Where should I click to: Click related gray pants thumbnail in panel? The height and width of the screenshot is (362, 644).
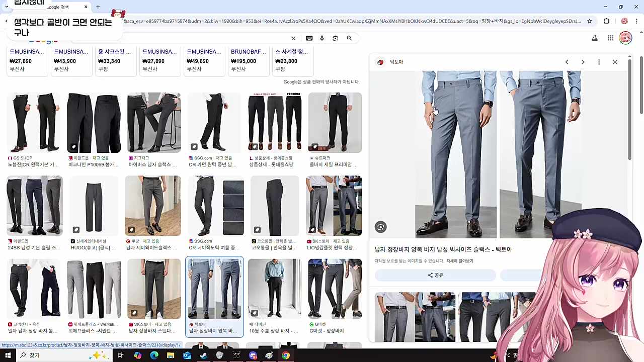[x=415, y=317]
